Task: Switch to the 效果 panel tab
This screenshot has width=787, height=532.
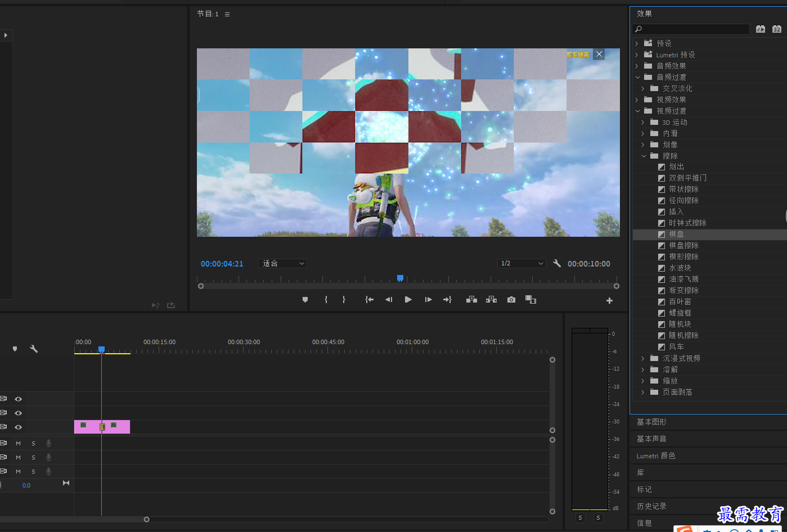Action: 645,13
